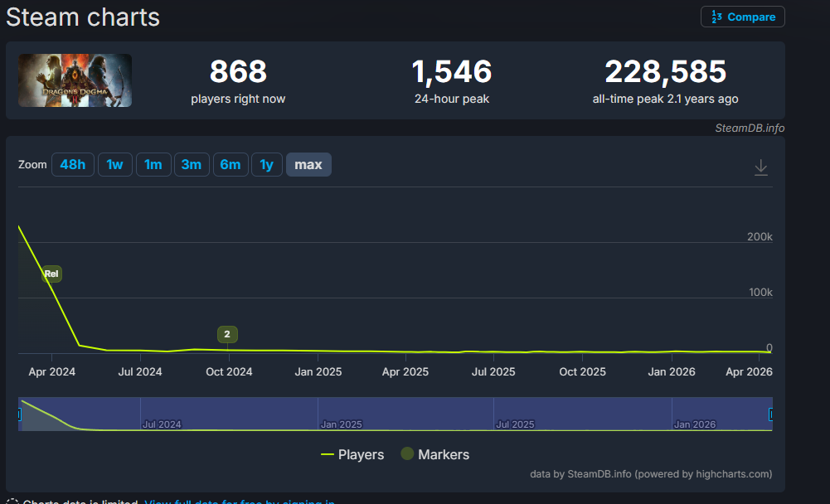Toggle the Markers series in legend

click(x=435, y=454)
